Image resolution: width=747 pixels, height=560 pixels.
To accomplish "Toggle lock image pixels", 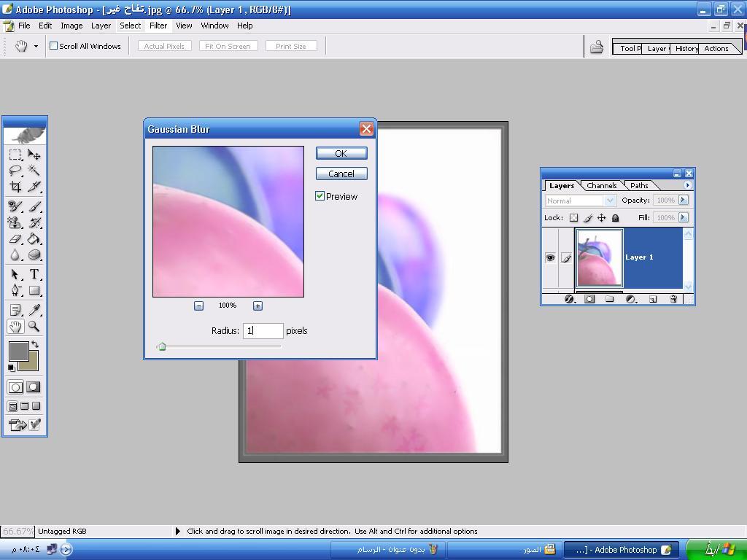I will [x=588, y=218].
